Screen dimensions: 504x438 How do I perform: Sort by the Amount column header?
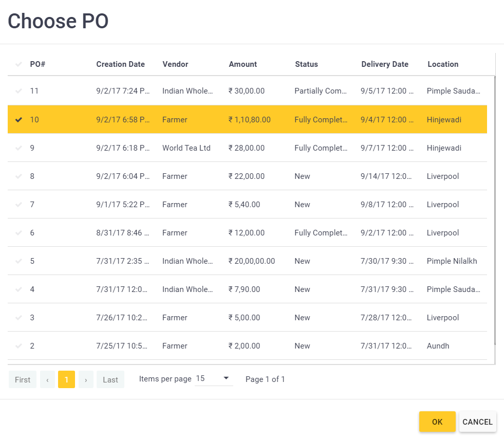[242, 64]
